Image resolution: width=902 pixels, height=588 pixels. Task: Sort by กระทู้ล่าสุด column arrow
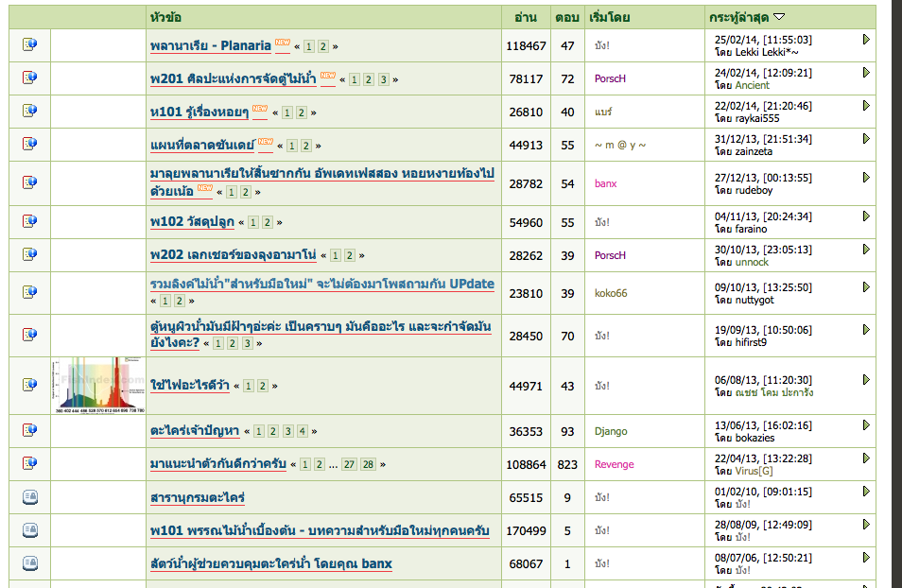click(x=779, y=17)
